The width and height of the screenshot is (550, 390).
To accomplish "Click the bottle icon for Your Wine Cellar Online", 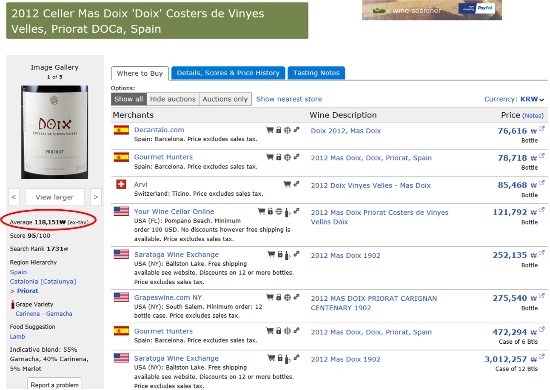I will tap(287, 212).
